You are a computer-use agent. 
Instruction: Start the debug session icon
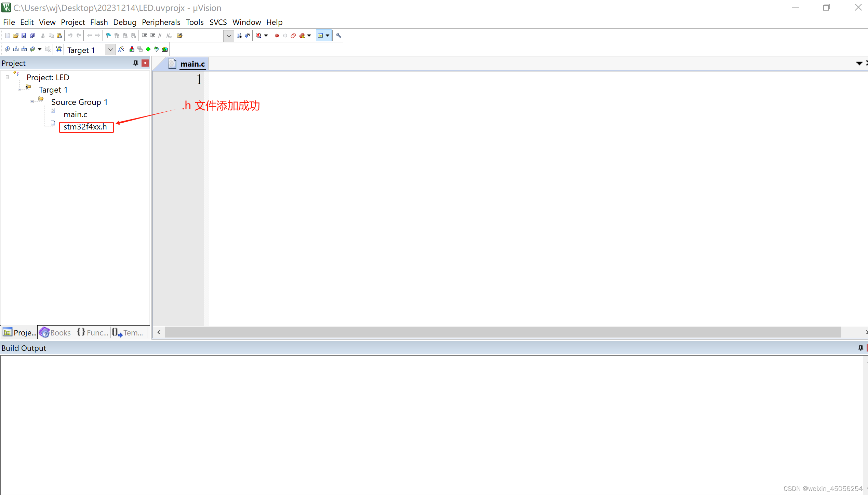(259, 36)
